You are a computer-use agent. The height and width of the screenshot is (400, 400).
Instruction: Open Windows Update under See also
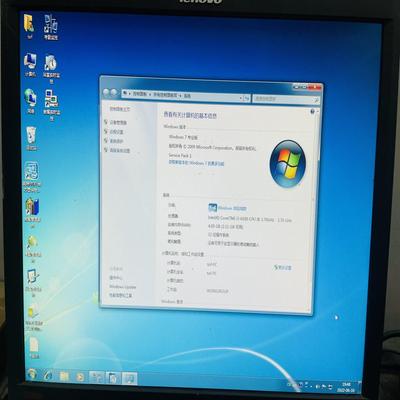coord(122,287)
